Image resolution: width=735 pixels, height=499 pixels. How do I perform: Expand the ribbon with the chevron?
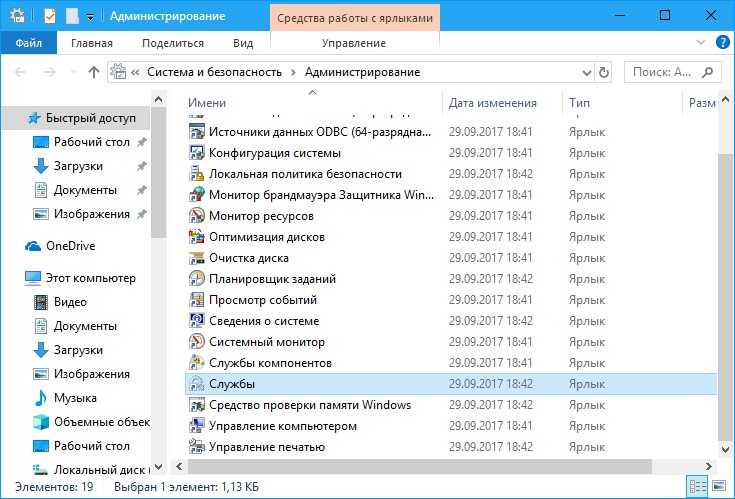(x=701, y=43)
